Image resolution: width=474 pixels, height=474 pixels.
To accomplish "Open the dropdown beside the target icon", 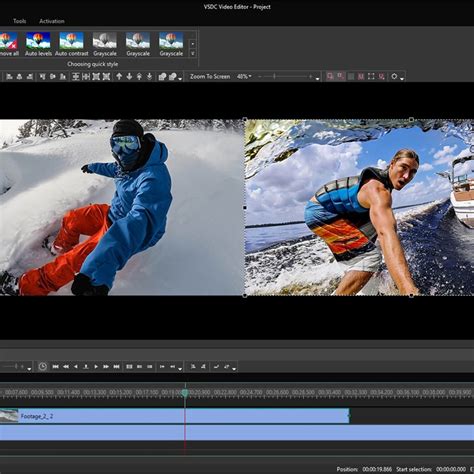I will click(402, 79).
